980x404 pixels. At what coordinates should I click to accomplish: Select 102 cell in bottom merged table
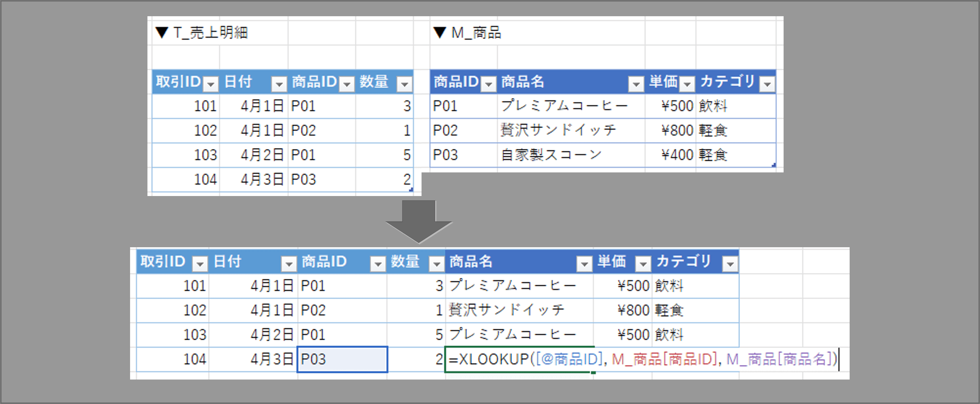[x=173, y=310]
